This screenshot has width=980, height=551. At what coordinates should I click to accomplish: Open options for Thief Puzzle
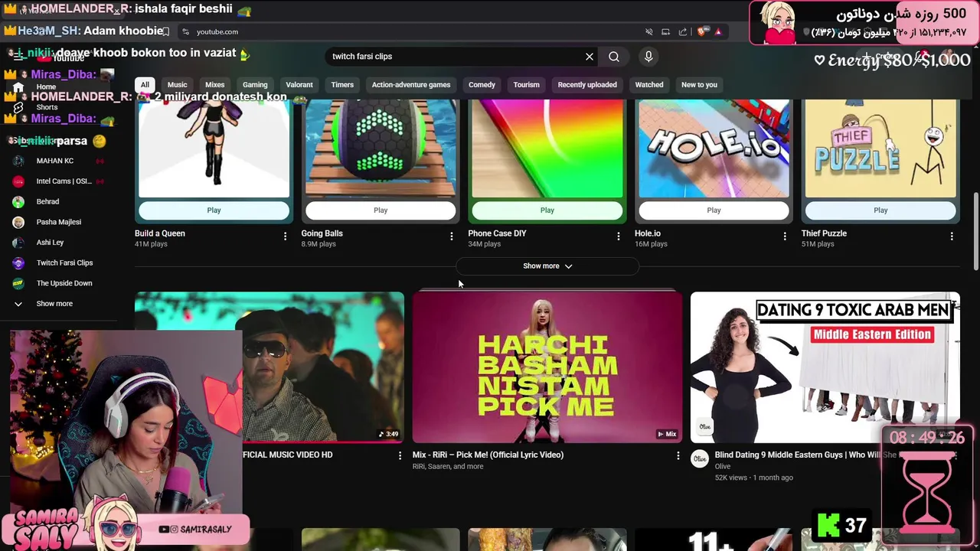pyautogui.click(x=952, y=236)
